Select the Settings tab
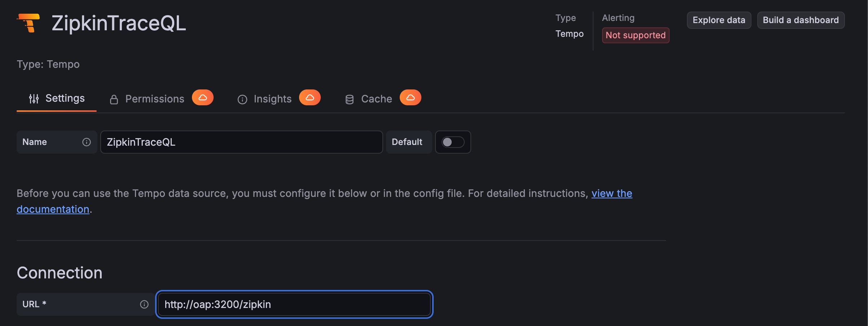The width and height of the screenshot is (868, 326). pyautogui.click(x=65, y=98)
